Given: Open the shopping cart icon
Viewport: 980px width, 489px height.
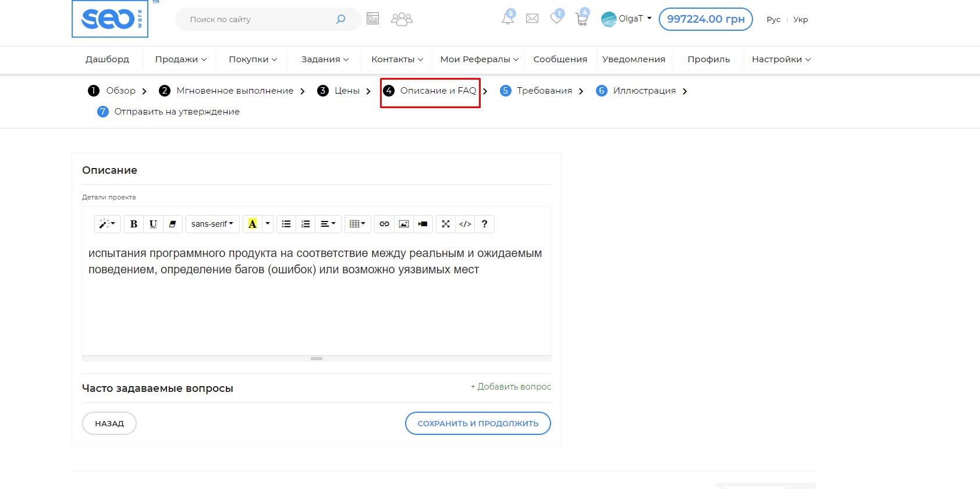Looking at the screenshot, I should tap(581, 19).
